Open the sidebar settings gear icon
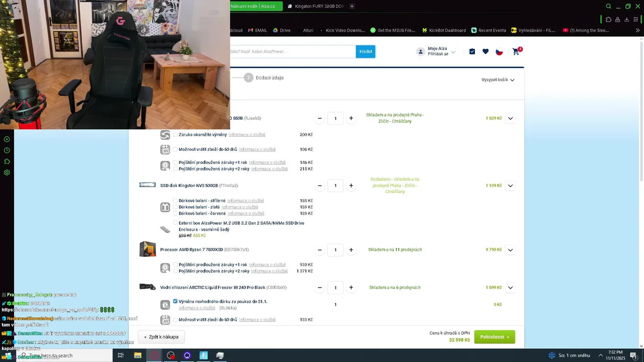The image size is (644, 362). 7,172
